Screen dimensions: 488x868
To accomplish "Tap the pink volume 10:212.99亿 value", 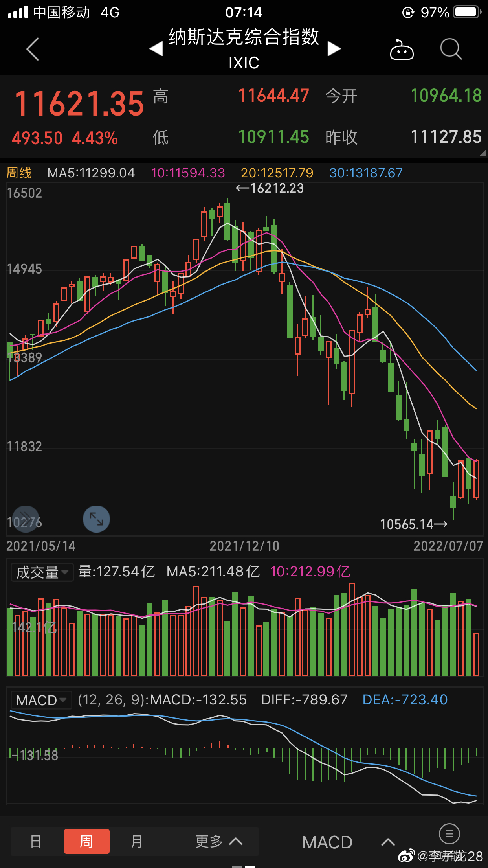I will [x=310, y=572].
